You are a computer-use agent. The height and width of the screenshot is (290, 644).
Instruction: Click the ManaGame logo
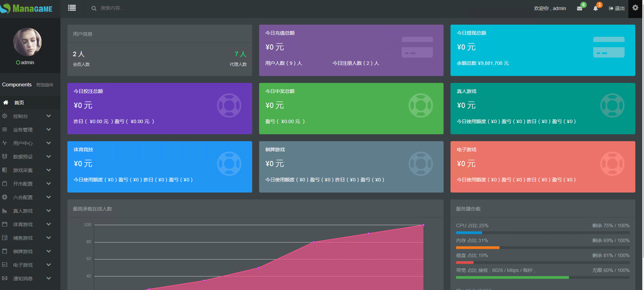tap(27, 8)
